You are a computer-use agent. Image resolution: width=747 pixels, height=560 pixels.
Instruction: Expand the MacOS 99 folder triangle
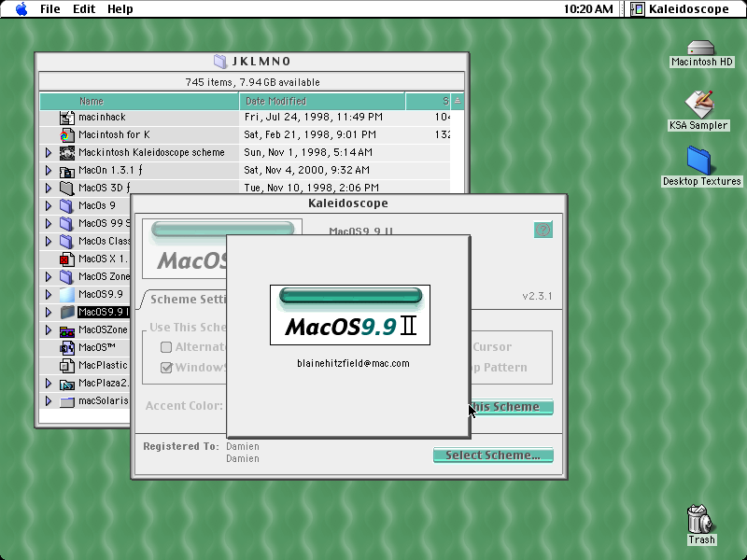pos(49,223)
